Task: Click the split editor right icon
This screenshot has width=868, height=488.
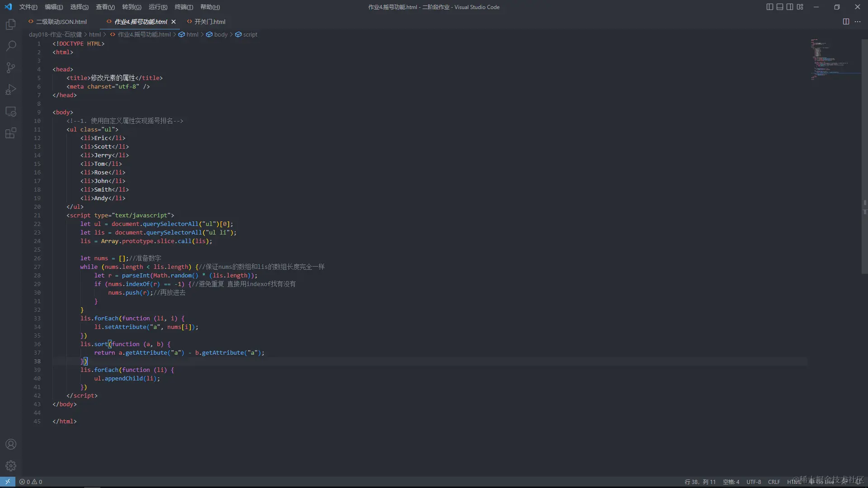Action: [x=846, y=22]
